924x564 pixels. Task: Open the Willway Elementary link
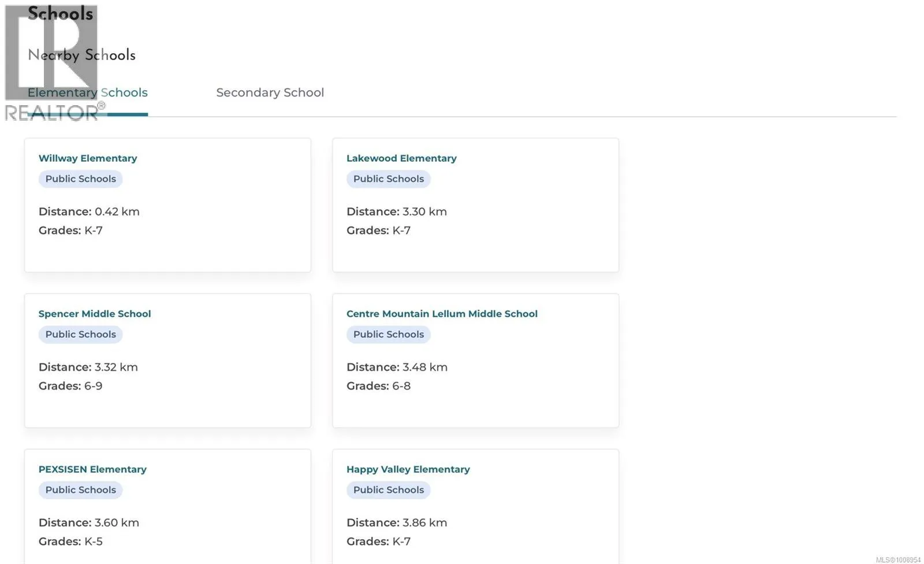click(88, 158)
